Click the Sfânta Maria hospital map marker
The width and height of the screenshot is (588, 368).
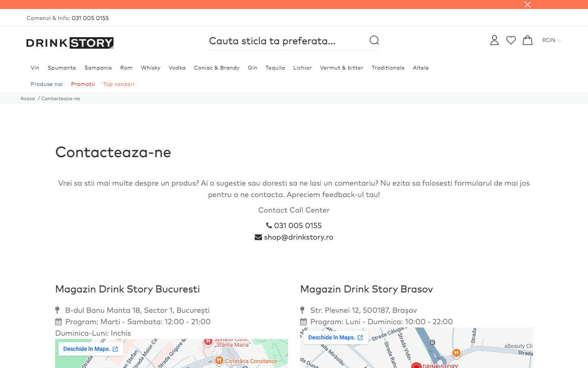coord(208,342)
